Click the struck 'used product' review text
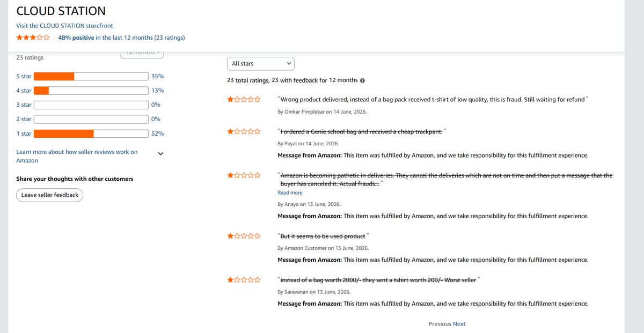The width and height of the screenshot is (644, 333). [323, 236]
